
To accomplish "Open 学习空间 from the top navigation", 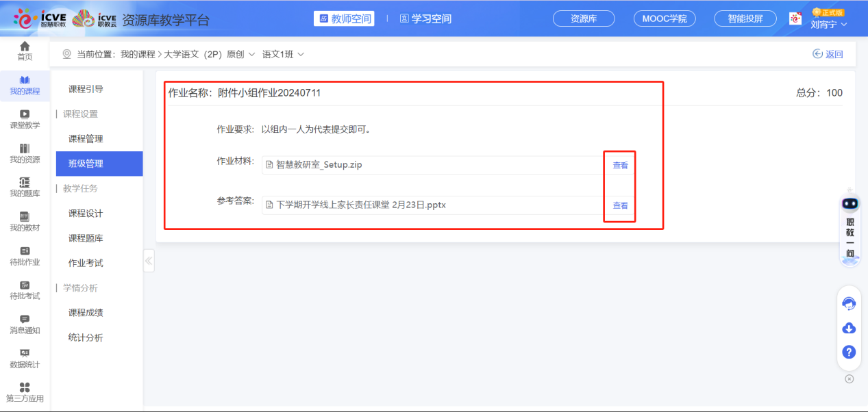I will click(x=425, y=18).
